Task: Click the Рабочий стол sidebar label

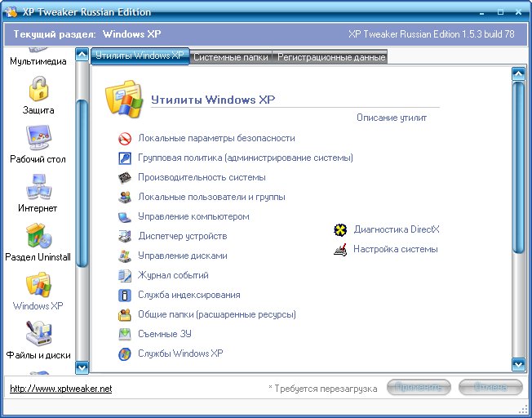Action: pos(38,159)
